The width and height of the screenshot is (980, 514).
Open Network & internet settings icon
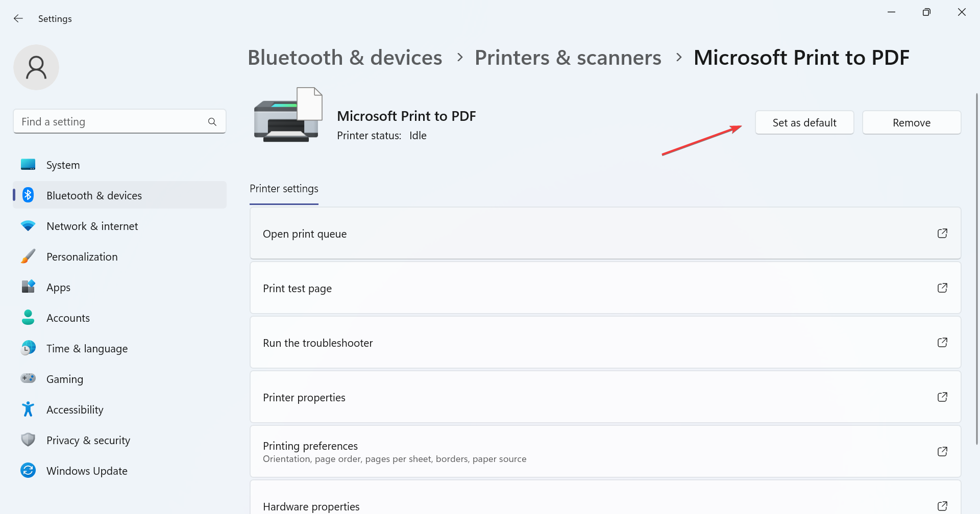pos(28,225)
